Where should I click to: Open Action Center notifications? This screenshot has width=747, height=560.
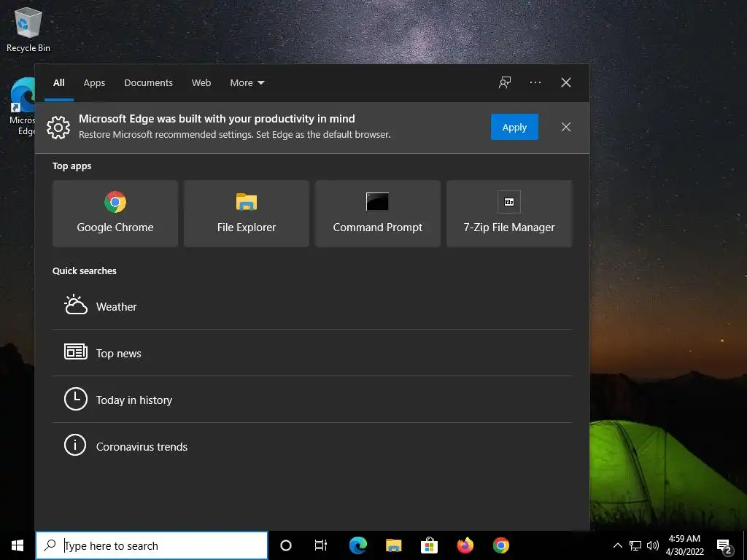pos(724,545)
